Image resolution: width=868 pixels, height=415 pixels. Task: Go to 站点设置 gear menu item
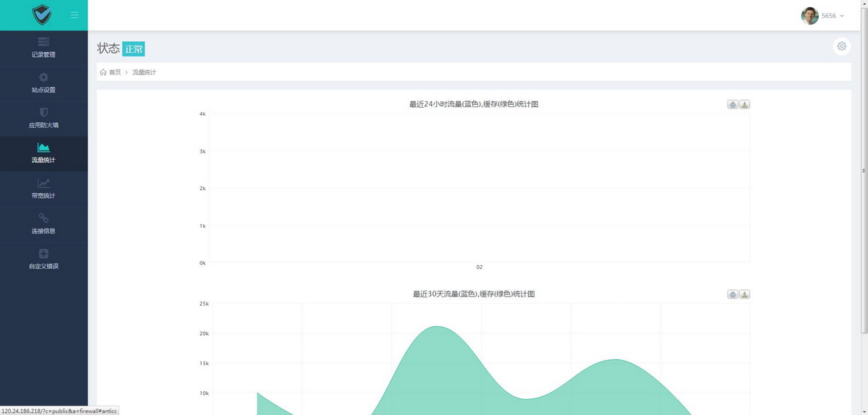coord(43,82)
